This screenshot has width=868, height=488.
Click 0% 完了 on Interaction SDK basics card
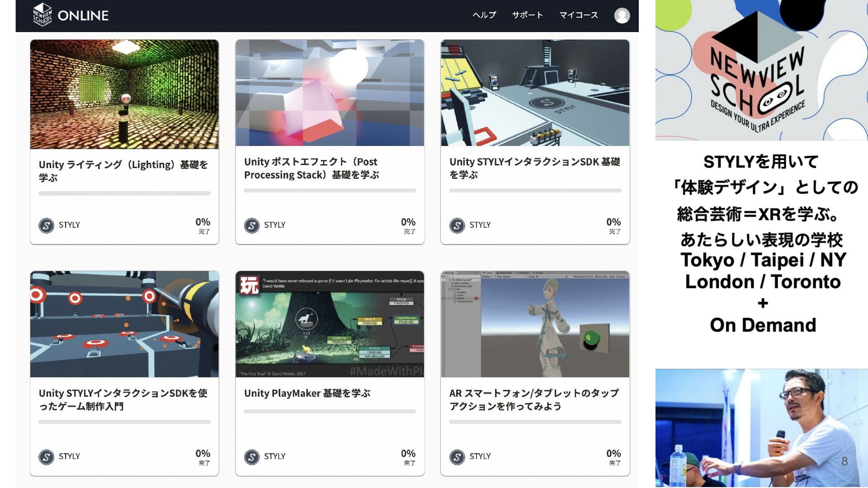click(x=613, y=225)
